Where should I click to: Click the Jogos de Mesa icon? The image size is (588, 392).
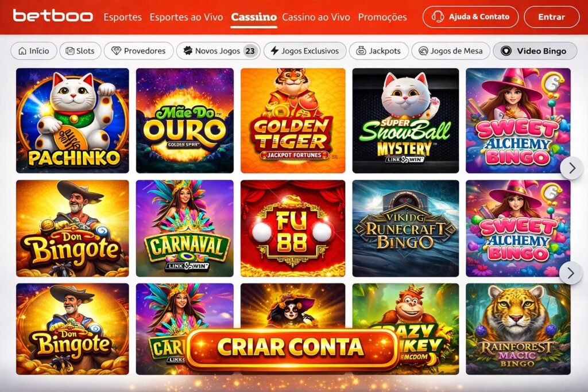click(x=423, y=51)
